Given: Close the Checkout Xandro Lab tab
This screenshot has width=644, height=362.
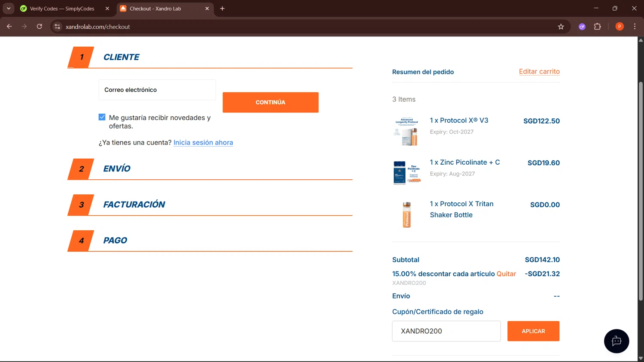Looking at the screenshot, I should tap(207, 9).
